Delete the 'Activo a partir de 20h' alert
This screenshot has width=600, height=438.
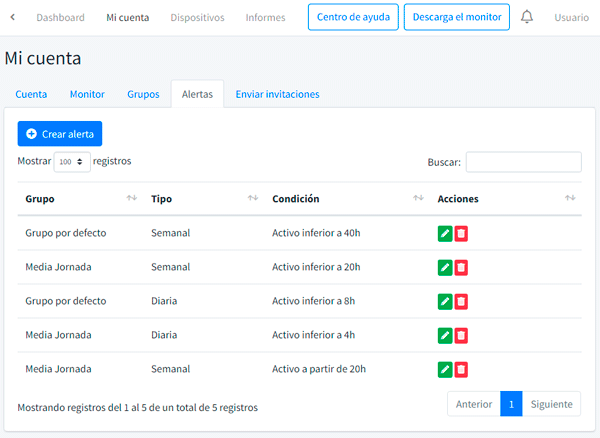[x=461, y=369]
